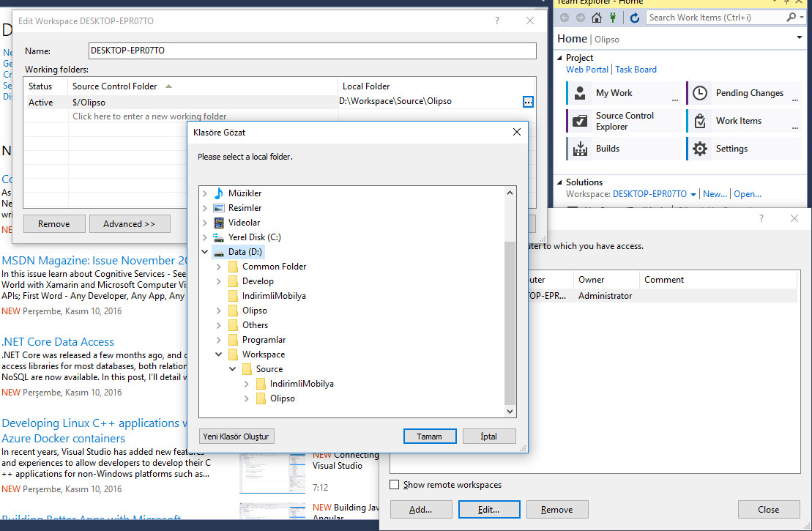Viewport: 812px width, 531px height.
Task: Open Source Control Explorer tile
Action: [x=624, y=121]
